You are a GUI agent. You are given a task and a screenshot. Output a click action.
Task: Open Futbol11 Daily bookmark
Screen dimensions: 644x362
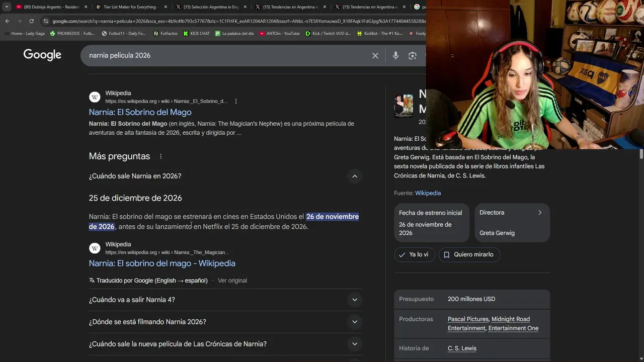(124, 34)
